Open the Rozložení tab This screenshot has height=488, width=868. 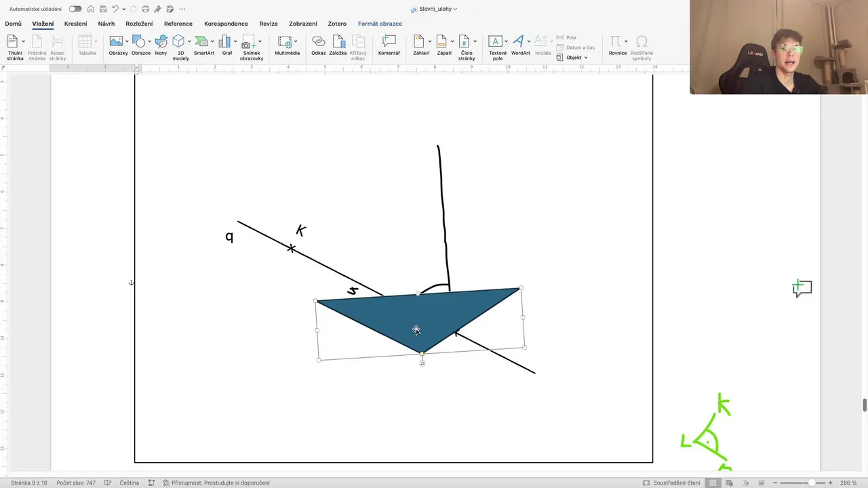(x=139, y=24)
